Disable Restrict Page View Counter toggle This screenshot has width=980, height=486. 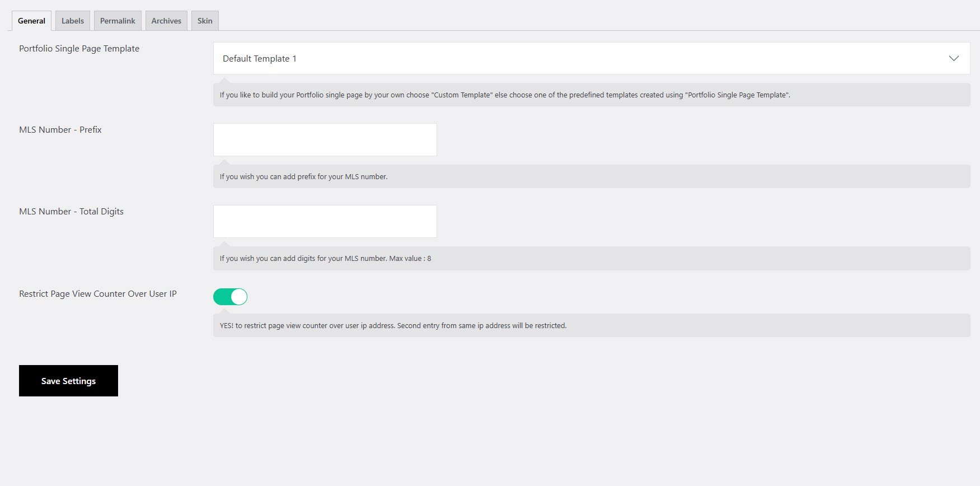pos(230,297)
